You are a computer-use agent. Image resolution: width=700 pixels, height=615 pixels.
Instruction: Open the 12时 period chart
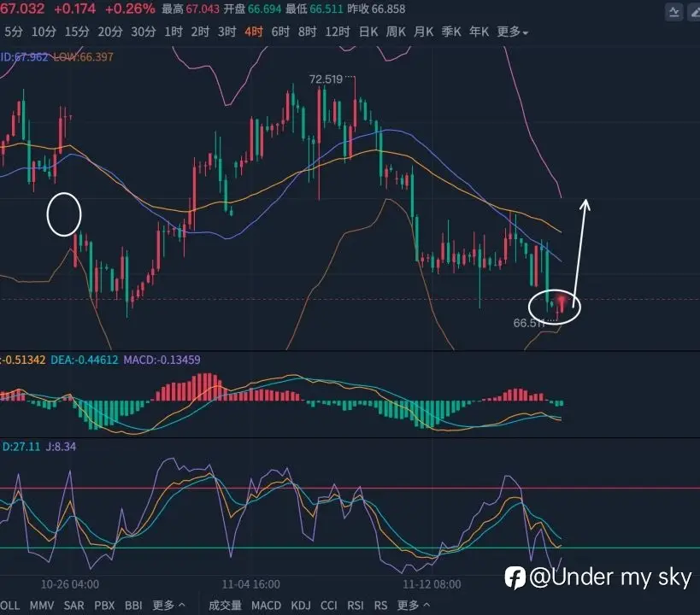(x=337, y=32)
